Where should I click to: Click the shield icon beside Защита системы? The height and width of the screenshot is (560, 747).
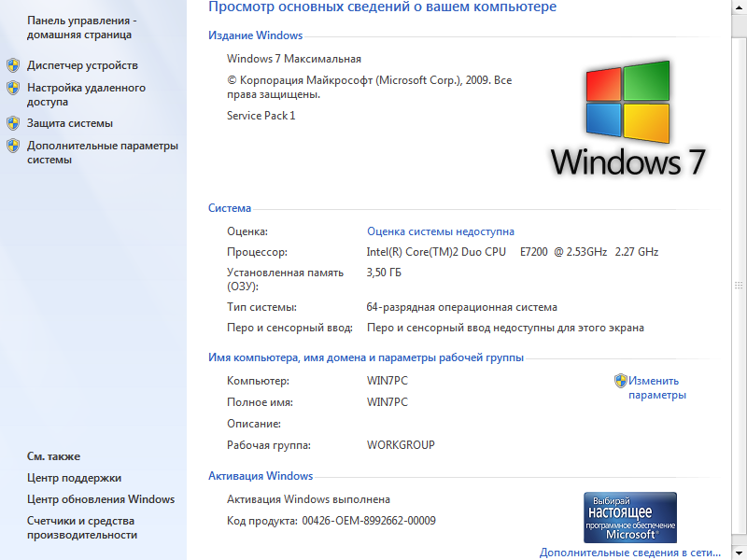point(13,123)
